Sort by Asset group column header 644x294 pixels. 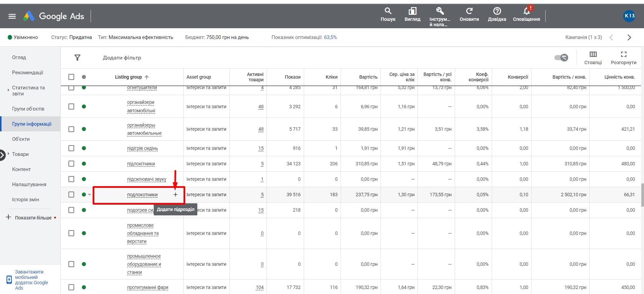tap(199, 77)
